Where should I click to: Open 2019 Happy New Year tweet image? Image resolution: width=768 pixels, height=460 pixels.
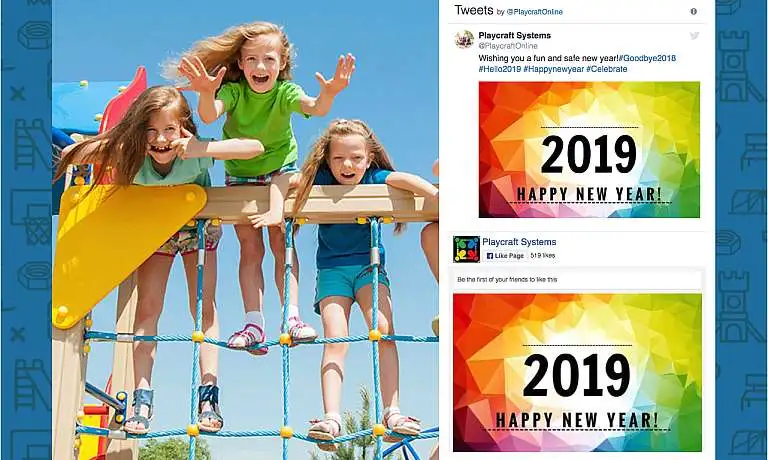pos(589,149)
